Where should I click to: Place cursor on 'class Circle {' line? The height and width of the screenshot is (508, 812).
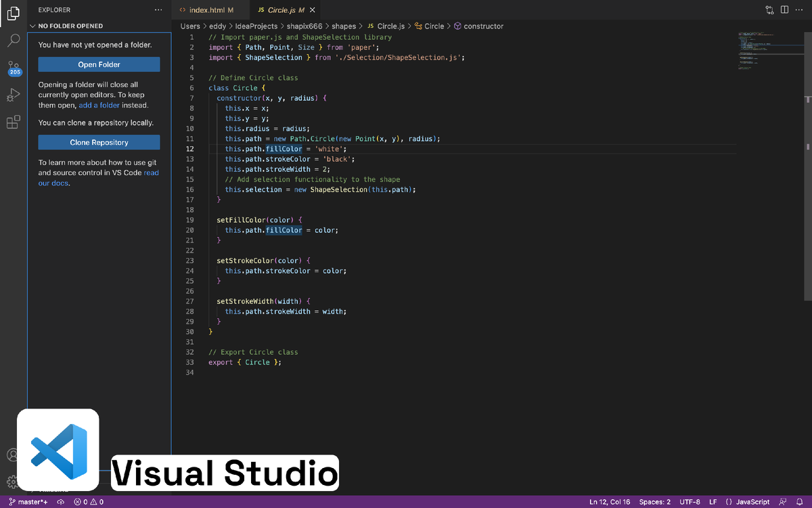tap(237, 88)
